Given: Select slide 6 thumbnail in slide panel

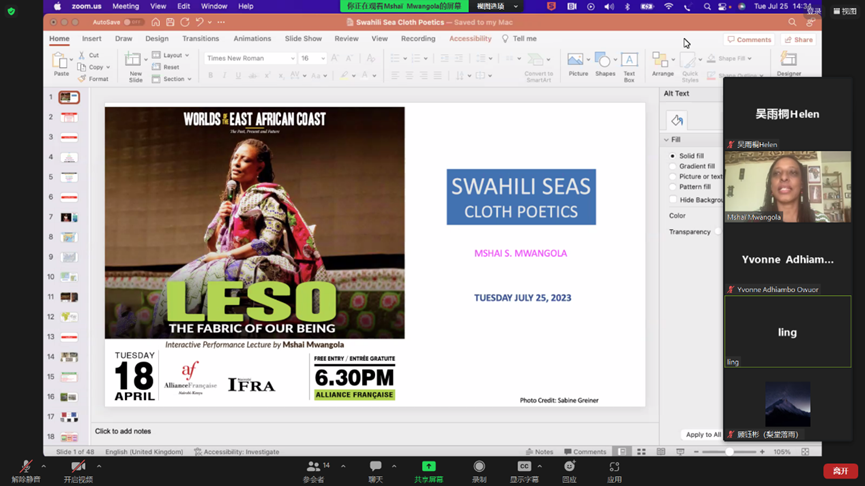Looking at the screenshot, I should (69, 197).
